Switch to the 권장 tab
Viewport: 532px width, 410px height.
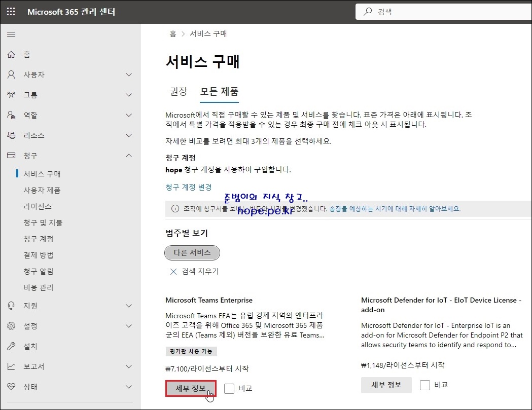point(179,91)
